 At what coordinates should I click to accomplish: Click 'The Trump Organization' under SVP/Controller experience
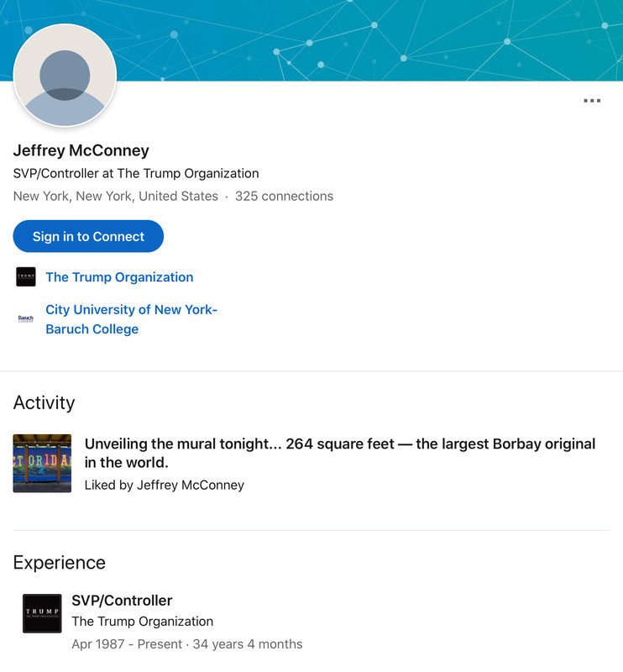[x=142, y=622]
